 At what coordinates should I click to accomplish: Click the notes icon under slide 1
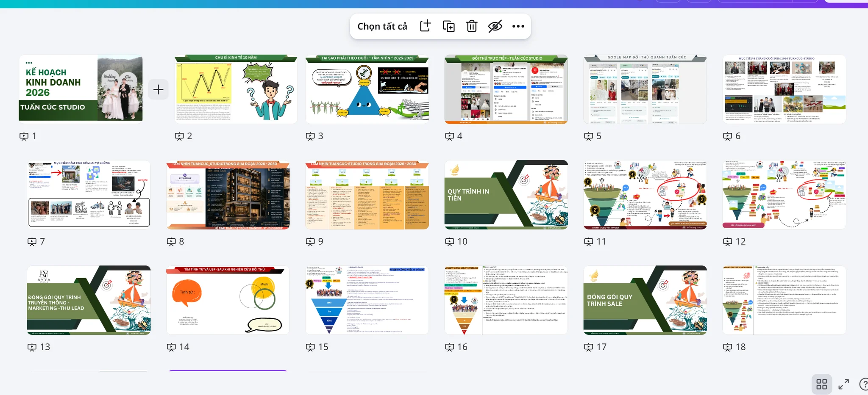point(24,136)
